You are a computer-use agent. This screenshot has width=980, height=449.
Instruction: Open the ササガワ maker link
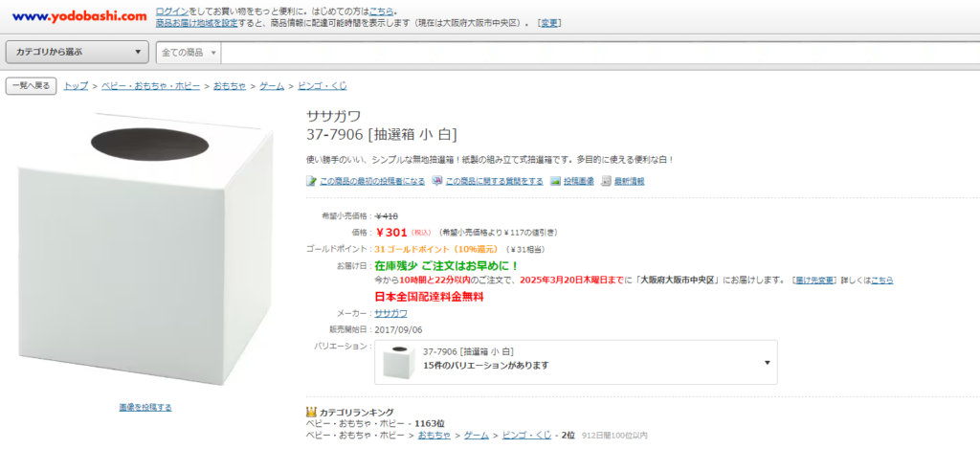point(390,313)
